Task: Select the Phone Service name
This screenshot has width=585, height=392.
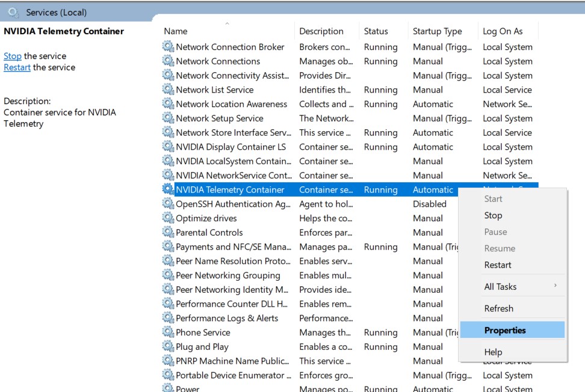Action: [x=203, y=332]
